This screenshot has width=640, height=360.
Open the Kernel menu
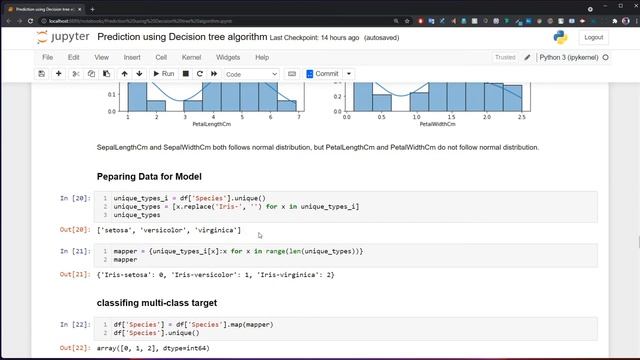click(191, 58)
